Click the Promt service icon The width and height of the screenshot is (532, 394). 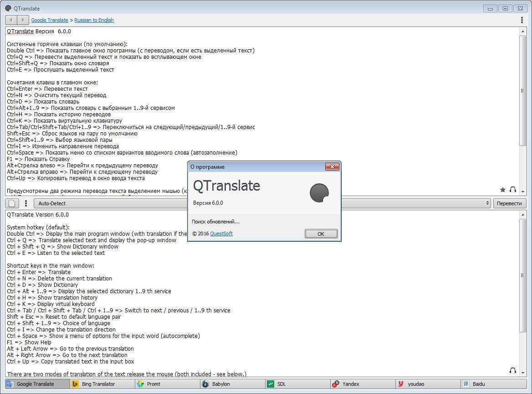pos(140,384)
